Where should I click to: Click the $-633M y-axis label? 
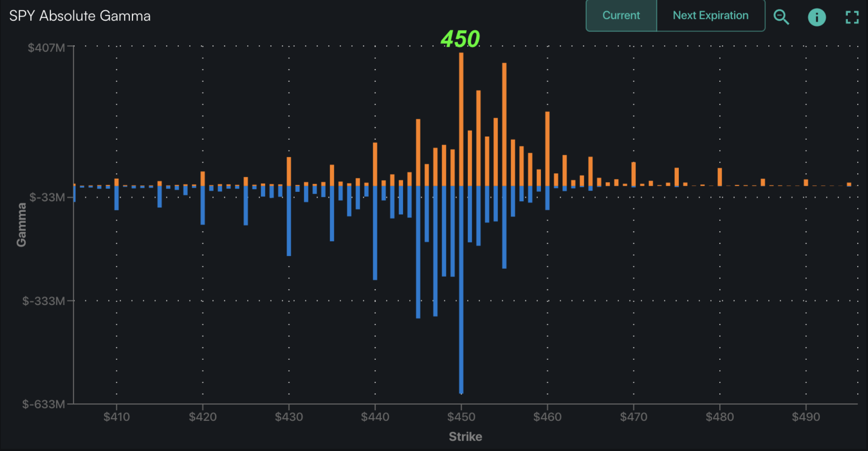[44, 404]
